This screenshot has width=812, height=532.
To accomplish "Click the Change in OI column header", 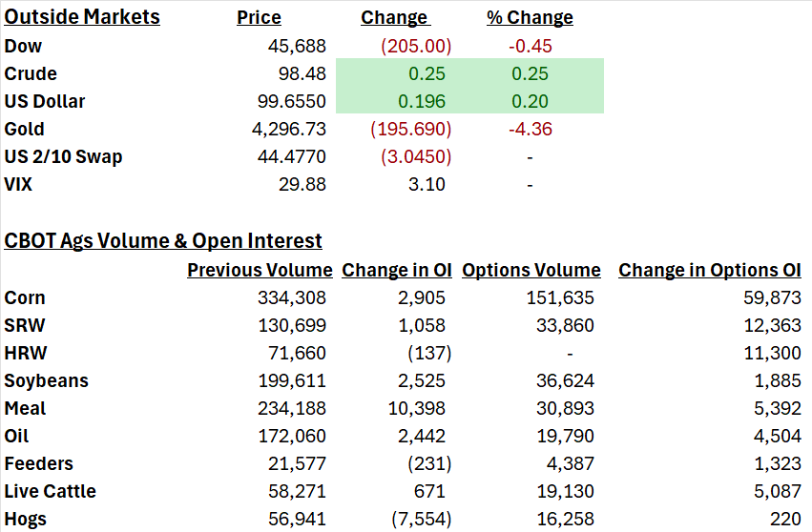I will point(397,270).
